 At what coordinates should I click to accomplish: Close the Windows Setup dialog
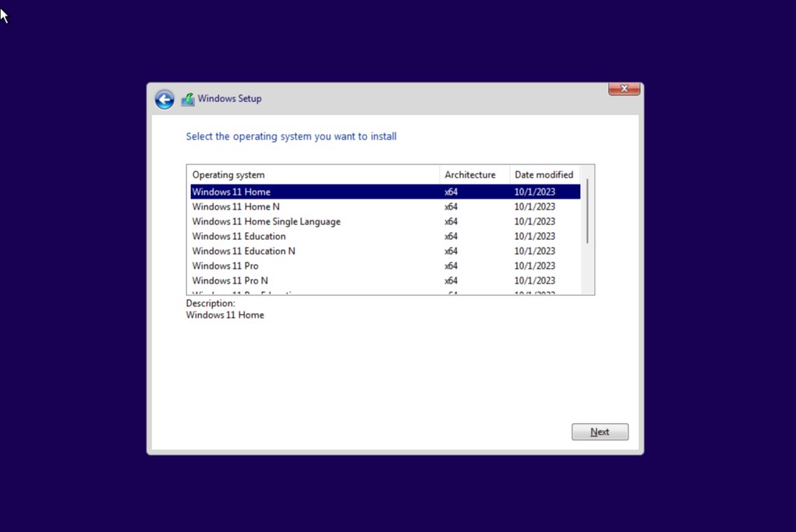[624, 89]
